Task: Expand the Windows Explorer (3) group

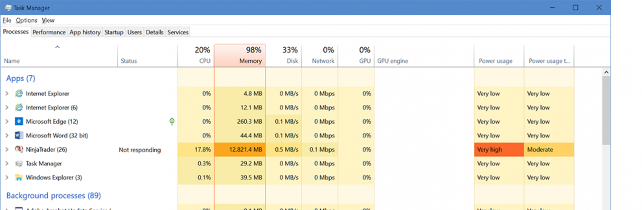Action: coord(7,177)
